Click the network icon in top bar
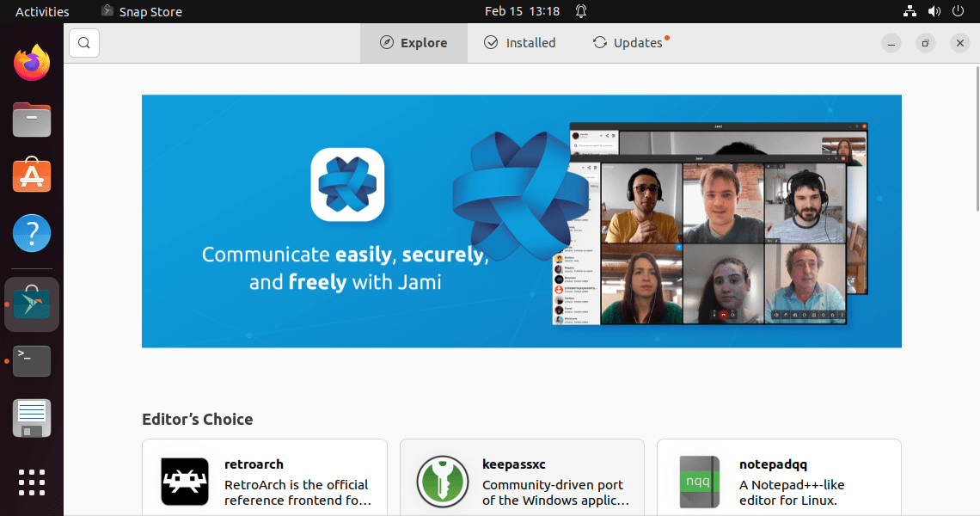Image resolution: width=980 pixels, height=516 pixels. (x=910, y=11)
